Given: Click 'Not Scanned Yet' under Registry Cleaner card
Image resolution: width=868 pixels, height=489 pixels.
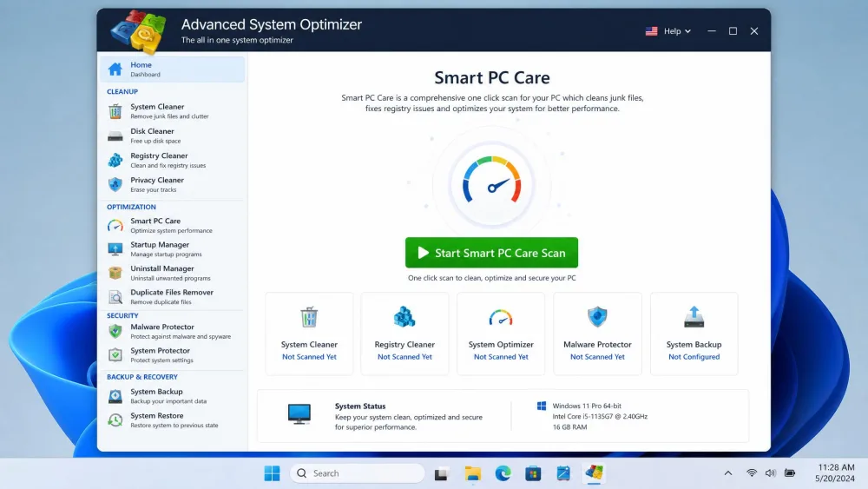Looking at the screenshot, I should [x=404, y=357].
